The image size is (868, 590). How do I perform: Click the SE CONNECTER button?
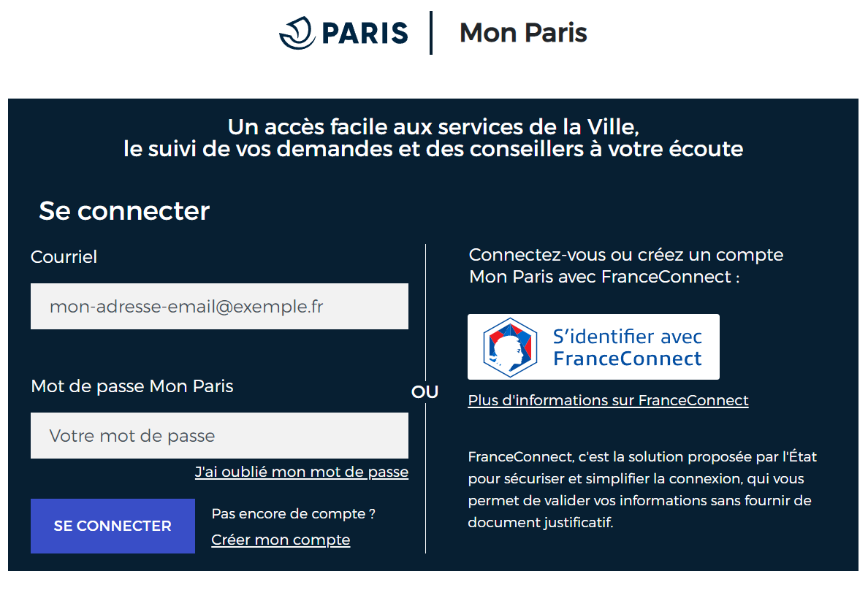tap(113, 526)
